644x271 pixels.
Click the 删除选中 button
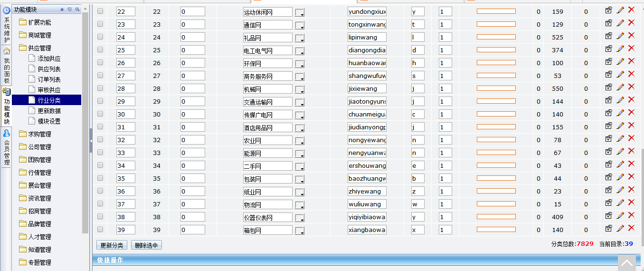tap(146, 245)
